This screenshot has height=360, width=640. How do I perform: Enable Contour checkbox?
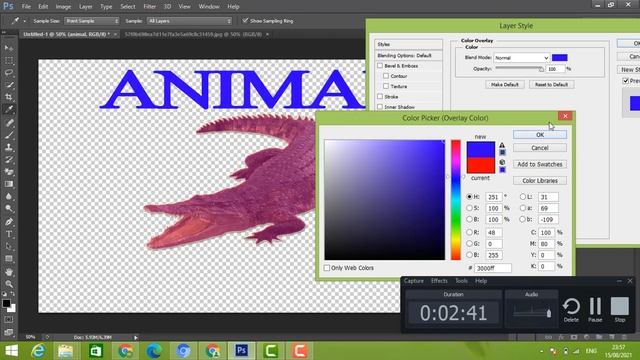(386, 76)
